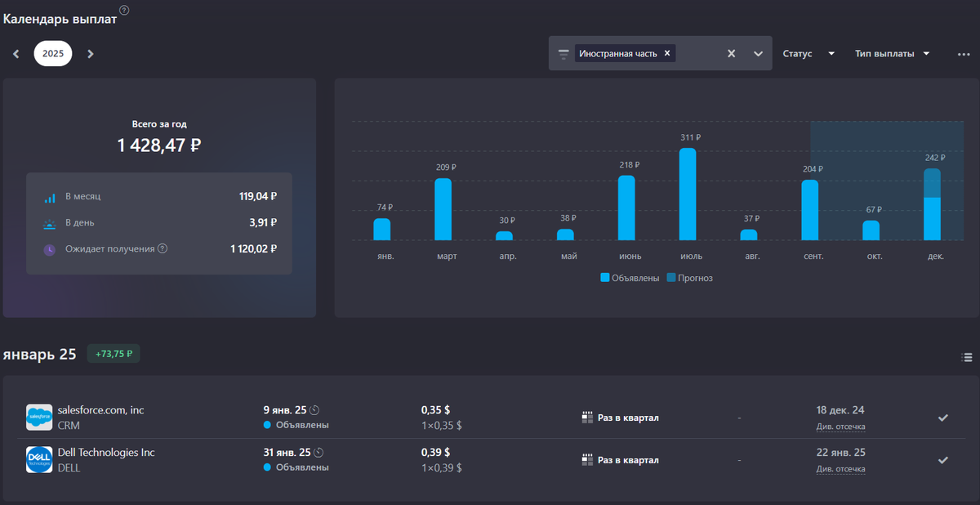Image resolution: width=980 pixels, height=505 pixels.
Task: Click the list view icon beside январь 25
Action: pos(967,357)
